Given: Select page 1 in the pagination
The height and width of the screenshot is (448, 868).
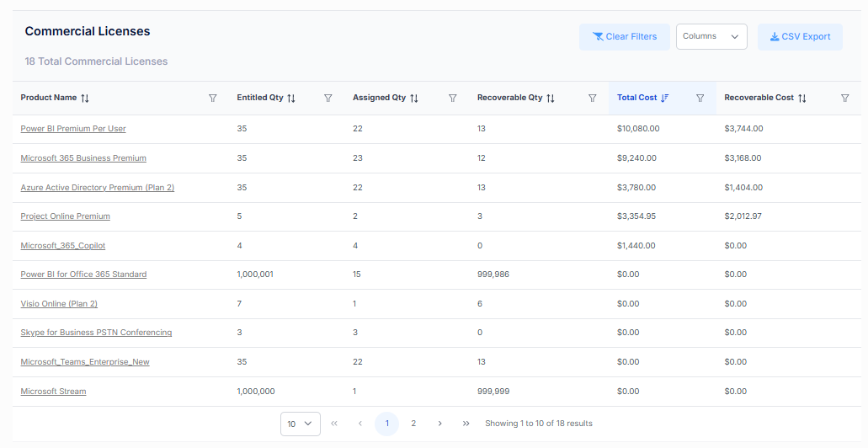Looking at the screenshot, I should [x=386, y=424].
